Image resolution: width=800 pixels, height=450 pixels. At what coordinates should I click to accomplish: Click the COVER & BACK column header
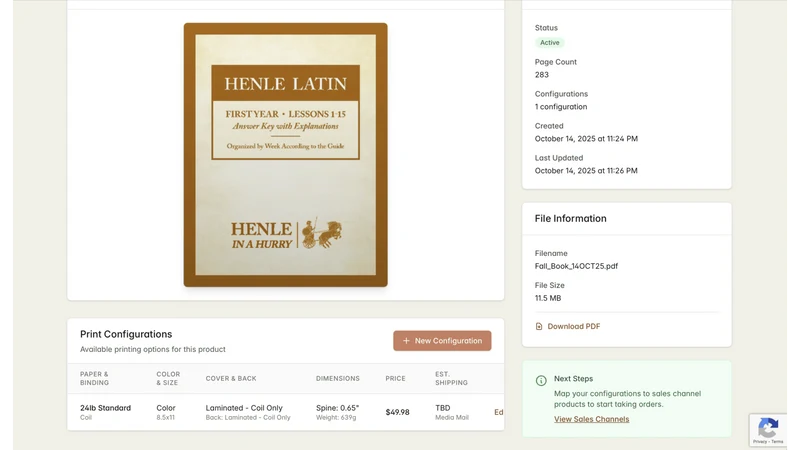point(231,379)
